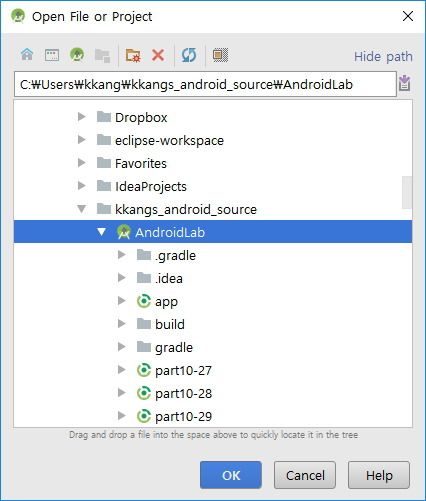Select the part10-29 row
Screen dimensions: 426x501
213,416
